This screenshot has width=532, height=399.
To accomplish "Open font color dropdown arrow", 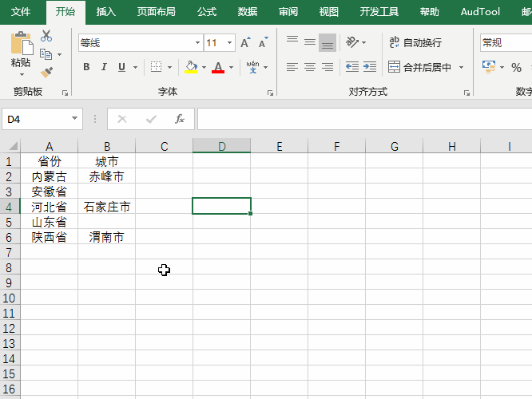I will click(x=231, y=67).
